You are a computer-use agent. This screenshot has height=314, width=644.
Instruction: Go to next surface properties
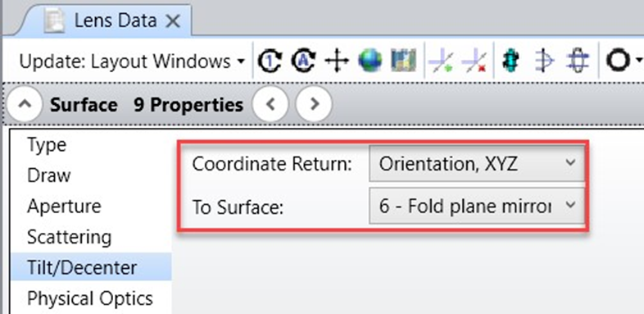pos(314,104)
